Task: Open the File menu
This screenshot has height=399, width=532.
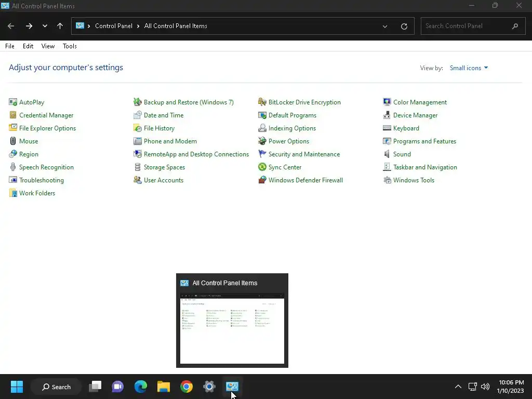Action: point(10,46)
